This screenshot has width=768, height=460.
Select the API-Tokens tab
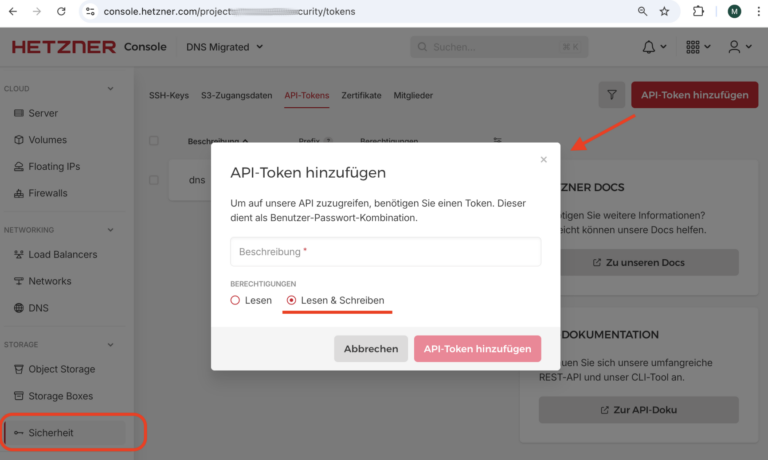307,96
